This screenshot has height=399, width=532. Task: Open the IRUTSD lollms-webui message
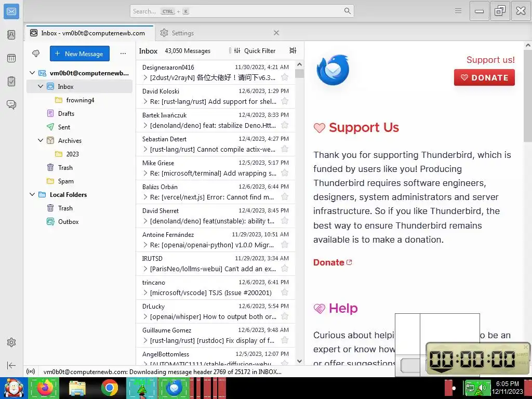point(216,263)
